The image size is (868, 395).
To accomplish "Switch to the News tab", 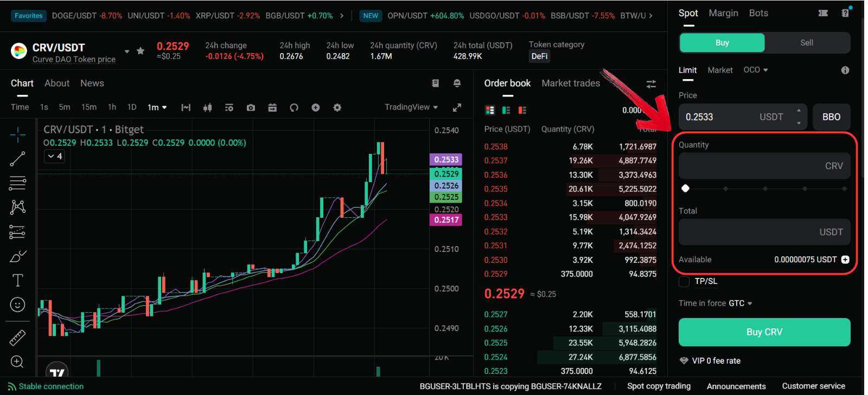I will point(92,83).
